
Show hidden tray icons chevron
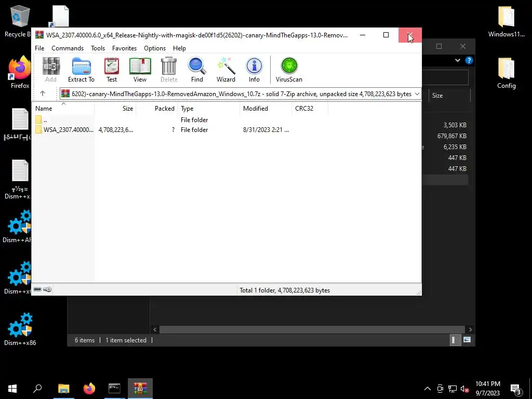(x=428, y=389)
